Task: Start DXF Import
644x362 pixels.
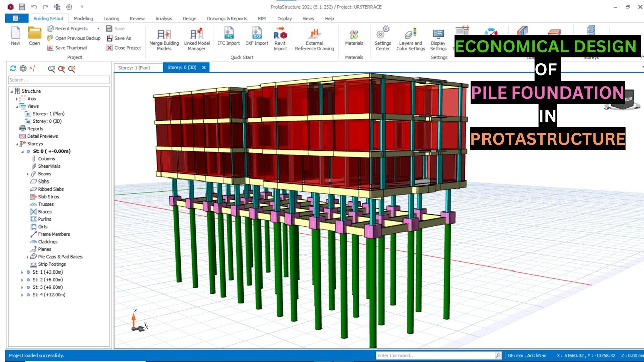Action: click(x=257, y=36)
